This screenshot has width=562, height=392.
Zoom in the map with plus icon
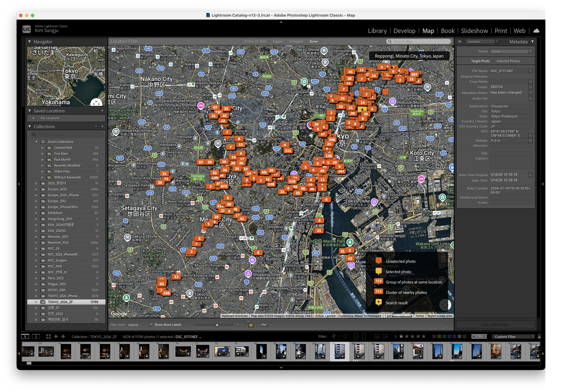click(238, 325)
